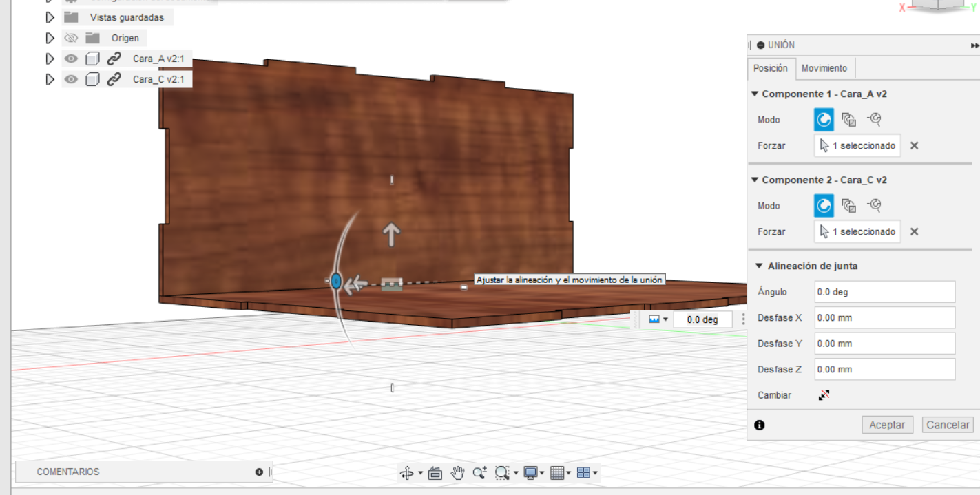Screen dimensions: 980x495
Task: Select the Orbit tool in navigation bar
Action: [x=406, y=473]
